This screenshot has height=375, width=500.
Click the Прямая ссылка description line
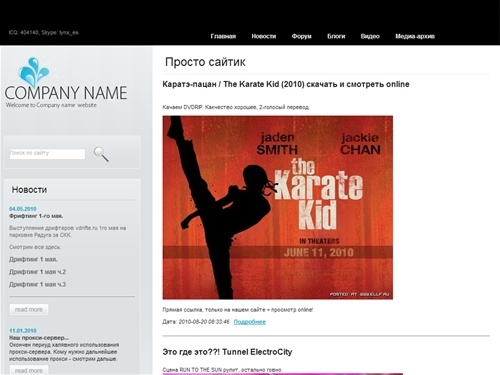click(238, 310)
